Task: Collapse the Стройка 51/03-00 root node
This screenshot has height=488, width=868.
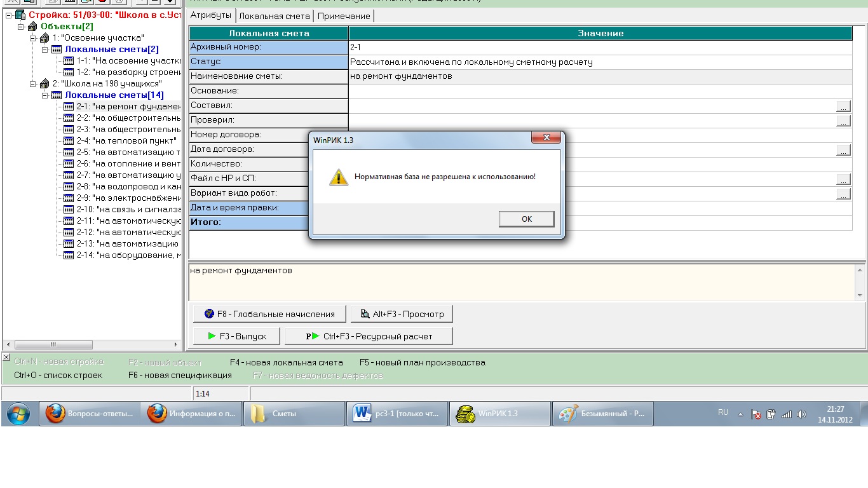Action: (x=10, y=15)
